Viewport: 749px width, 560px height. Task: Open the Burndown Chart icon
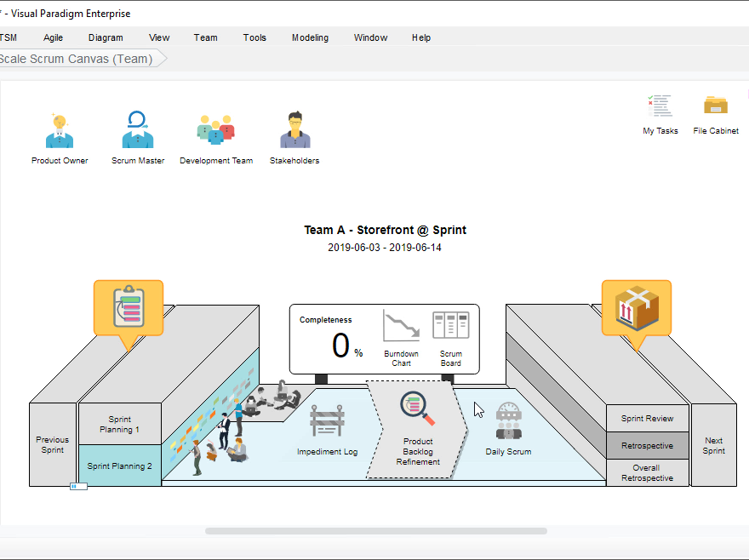pos(400,328)
